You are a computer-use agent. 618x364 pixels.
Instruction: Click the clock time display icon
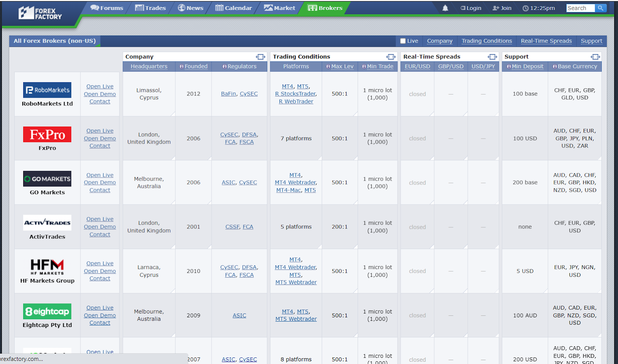tap(525, 8)
